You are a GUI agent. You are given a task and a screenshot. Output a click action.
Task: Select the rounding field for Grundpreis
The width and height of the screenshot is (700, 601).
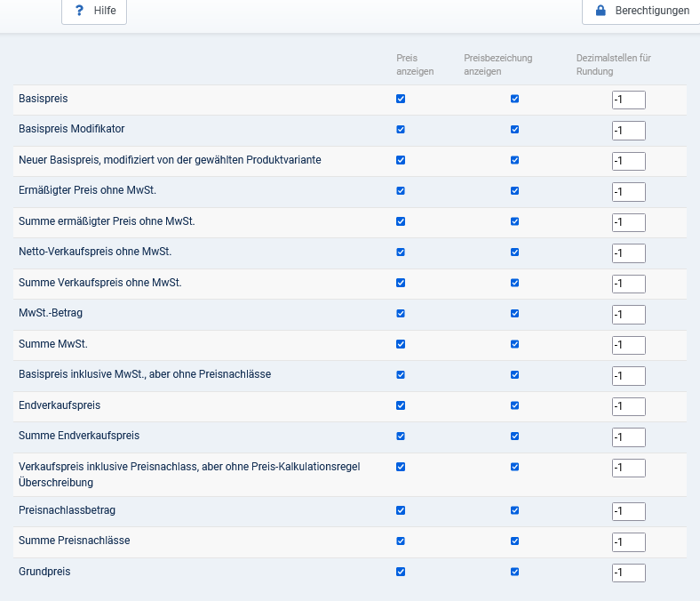tap(628, 573)
